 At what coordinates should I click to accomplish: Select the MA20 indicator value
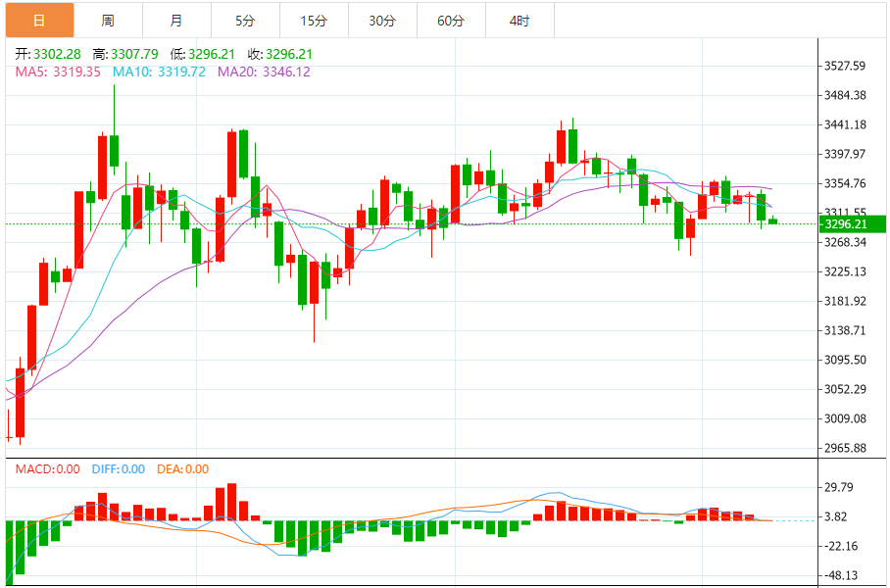click(264, 72)
